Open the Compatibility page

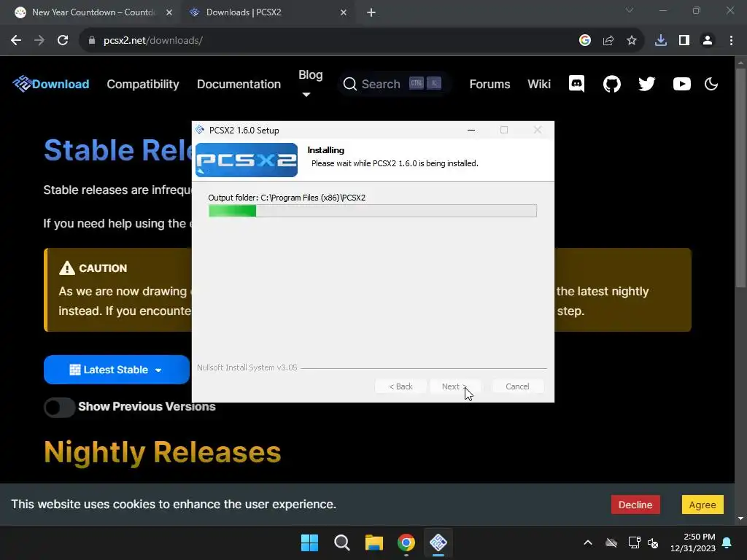coord(143,85)
